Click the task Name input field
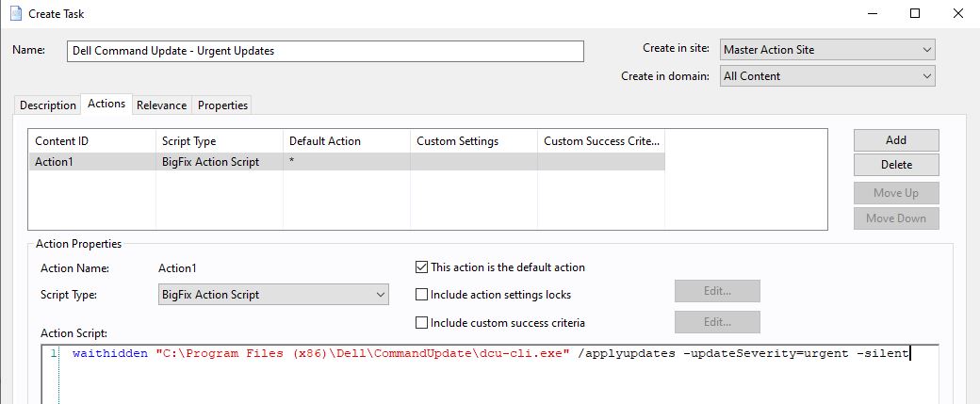 pos(325,51)
